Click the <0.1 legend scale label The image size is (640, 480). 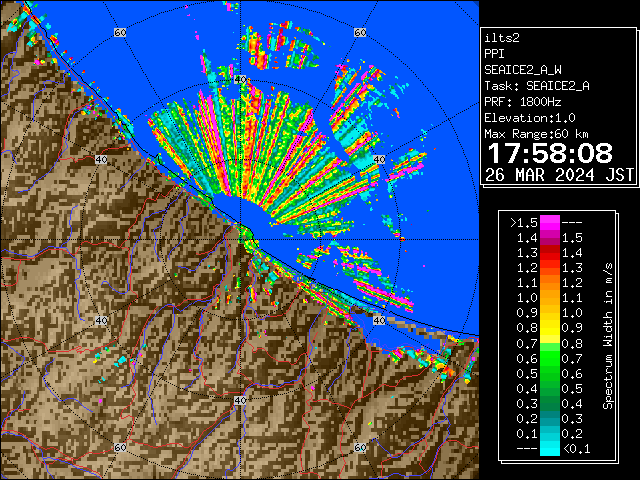(x=576, y=449)
